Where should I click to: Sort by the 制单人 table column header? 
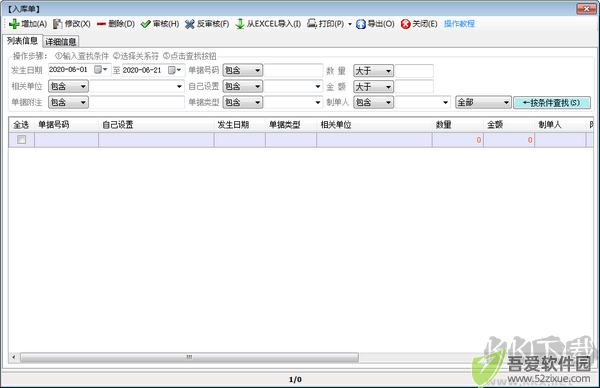[x=560, y=125]
